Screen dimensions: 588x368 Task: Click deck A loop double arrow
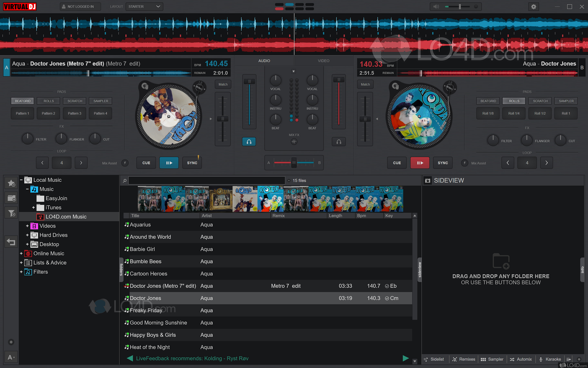point(81,163)
